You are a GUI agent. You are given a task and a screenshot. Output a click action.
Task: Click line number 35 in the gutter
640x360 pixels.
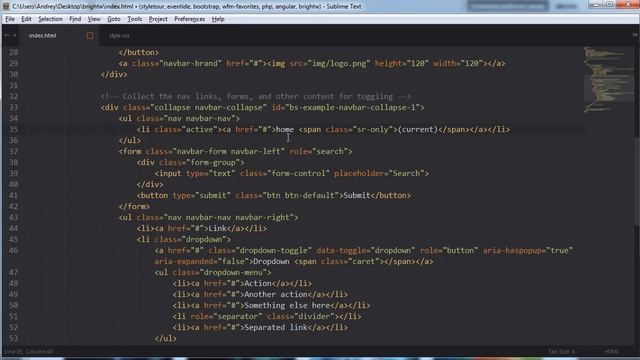click(x=13, y=129)
